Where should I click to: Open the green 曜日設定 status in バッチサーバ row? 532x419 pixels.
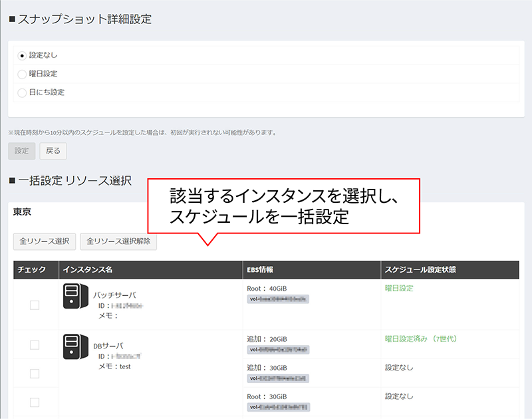click(399, 289)
